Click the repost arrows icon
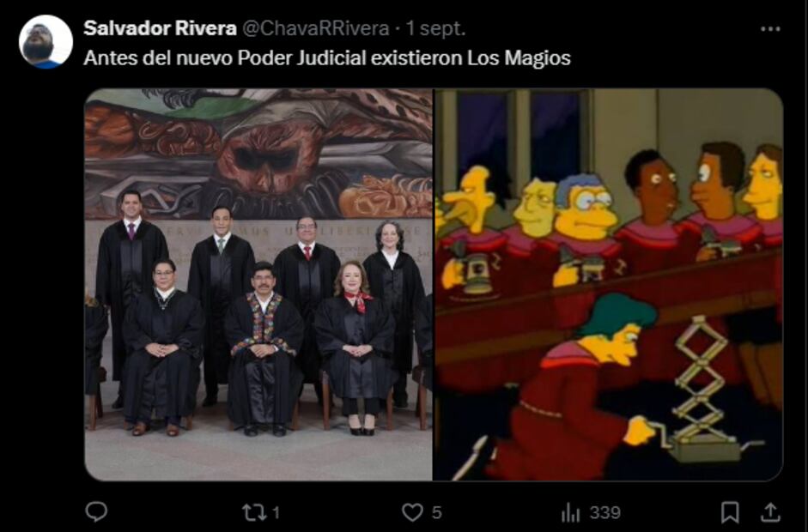Screen dimensions: 808x532 (254, 512)
